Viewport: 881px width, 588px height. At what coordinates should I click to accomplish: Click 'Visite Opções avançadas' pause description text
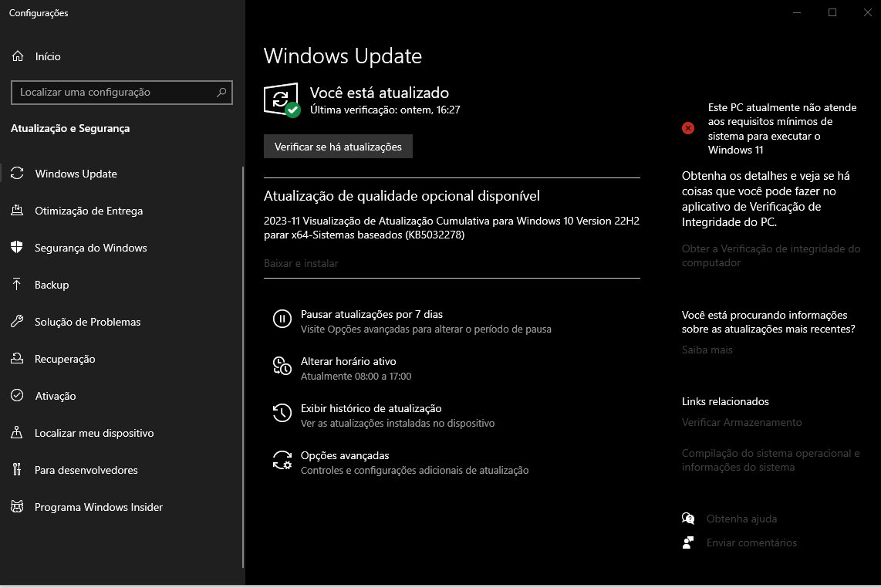point(426,329)
